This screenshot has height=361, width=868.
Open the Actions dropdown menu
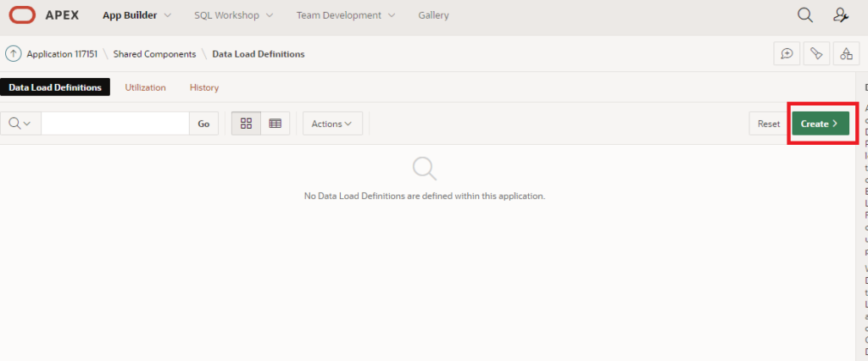(x=332, y=124)
